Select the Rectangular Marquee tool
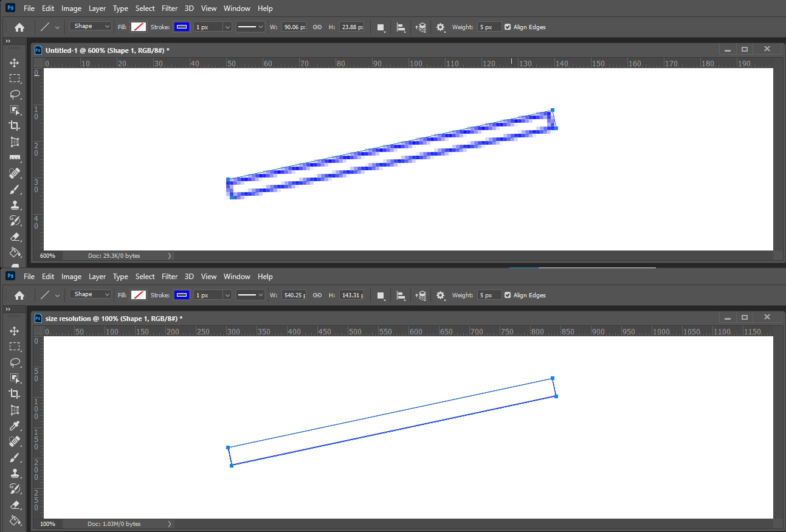Image resolution: width=786 pixels, height=532 pixels. click(16, 78)
